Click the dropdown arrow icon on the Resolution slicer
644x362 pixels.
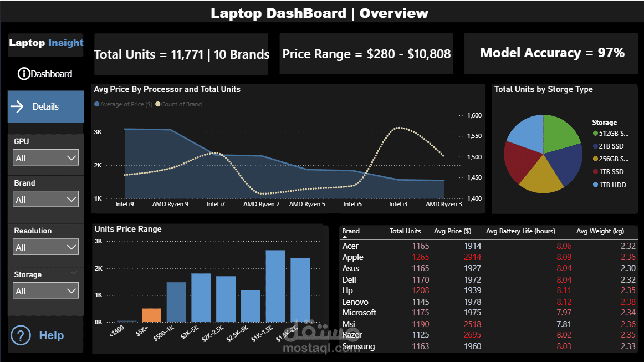(x=72, y=247)
